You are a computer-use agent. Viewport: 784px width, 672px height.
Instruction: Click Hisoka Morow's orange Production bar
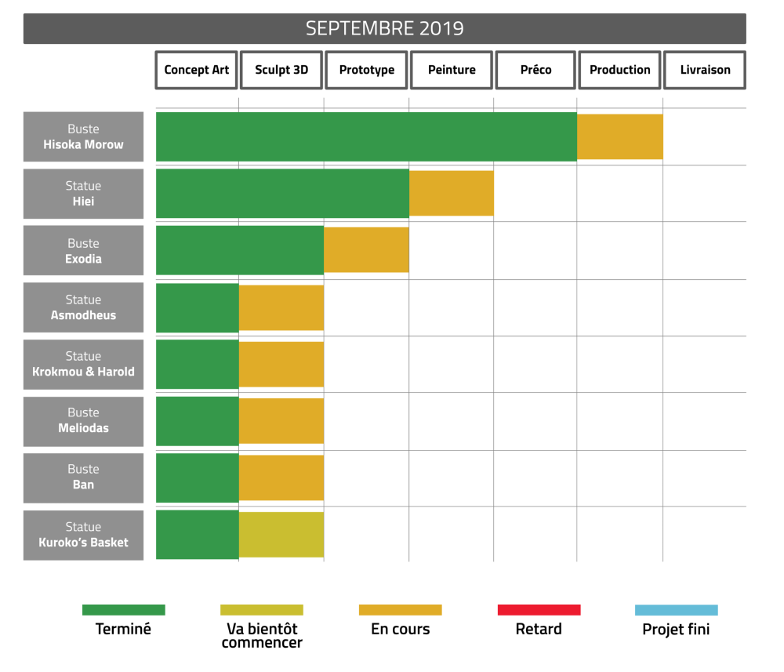coord(619,136)
